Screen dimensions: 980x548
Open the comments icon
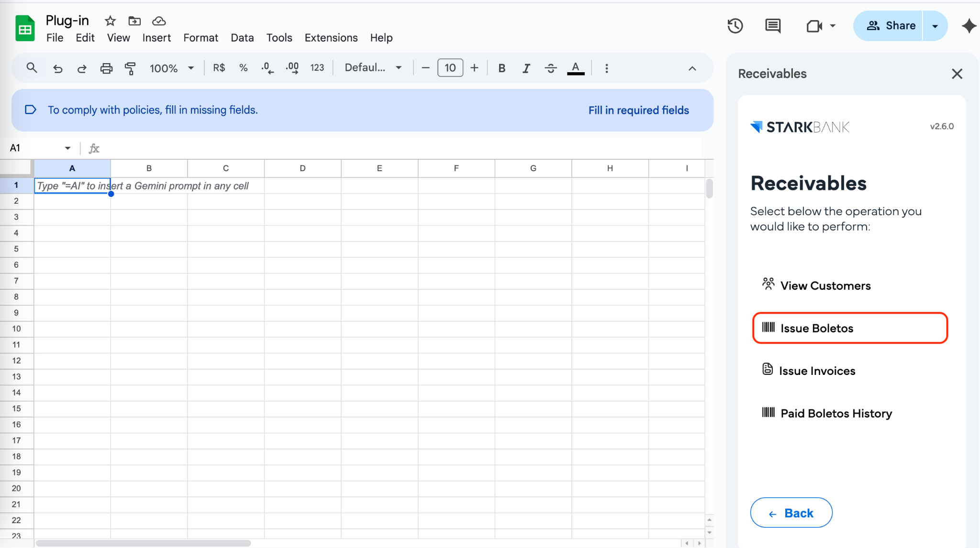[x=773, y=26]
